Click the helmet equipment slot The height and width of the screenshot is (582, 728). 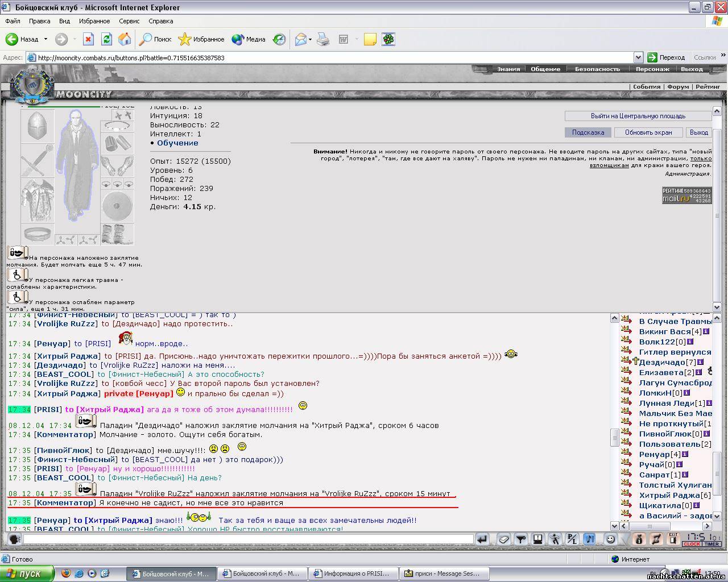coord(37,126)
